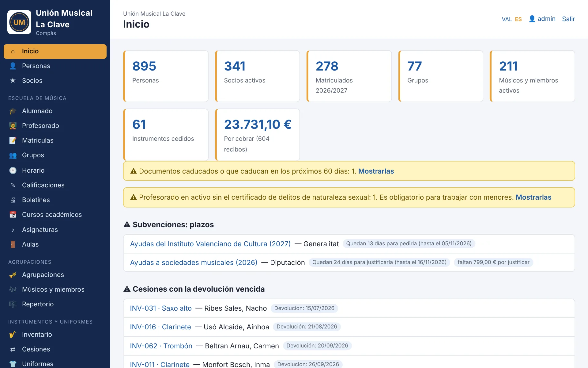
Task: Open INV-016 Clarinete loan
Action: click(160, 327)
